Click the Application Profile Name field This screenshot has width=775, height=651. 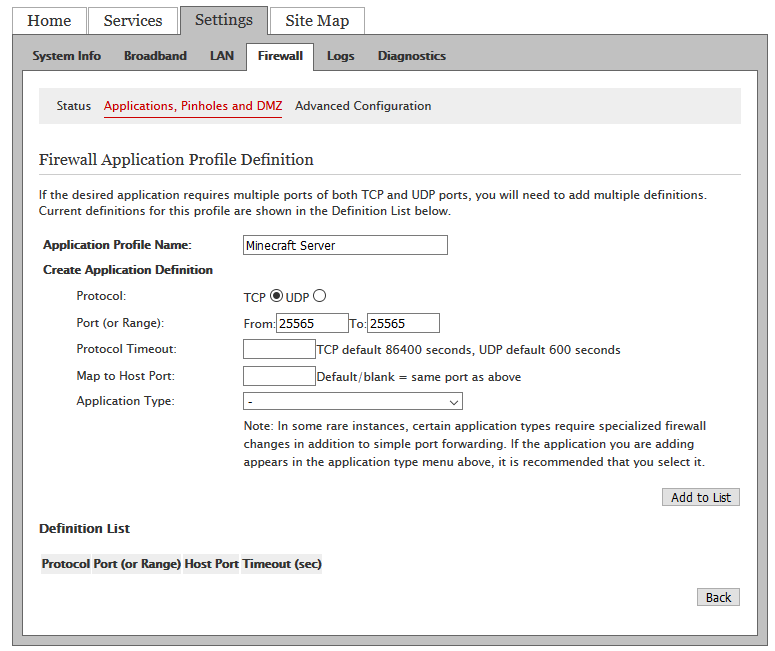coord(345,245)
